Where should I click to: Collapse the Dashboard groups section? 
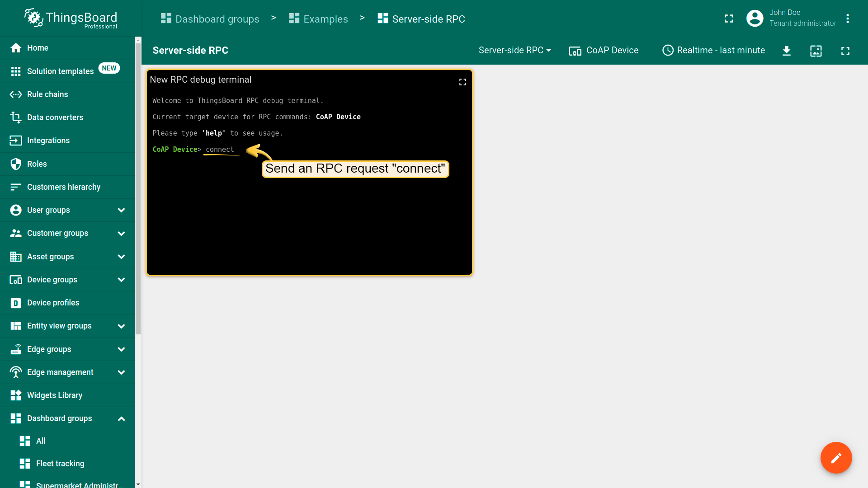point(121,419)
